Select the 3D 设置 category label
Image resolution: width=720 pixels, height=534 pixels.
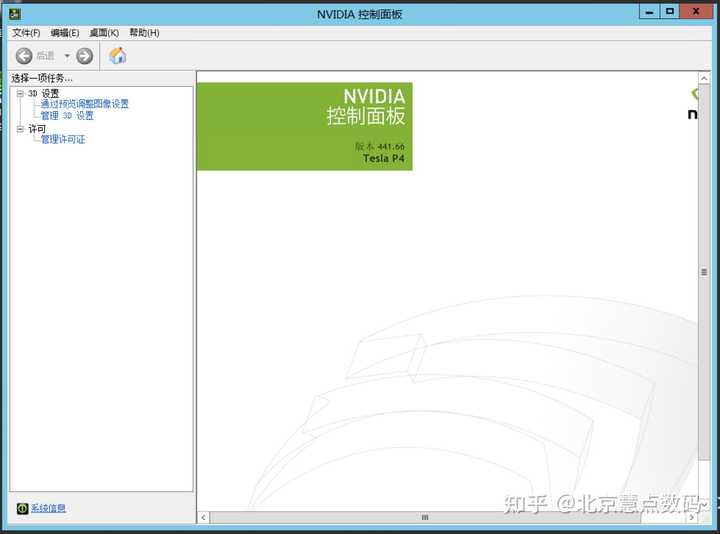[x=44, y=94]
